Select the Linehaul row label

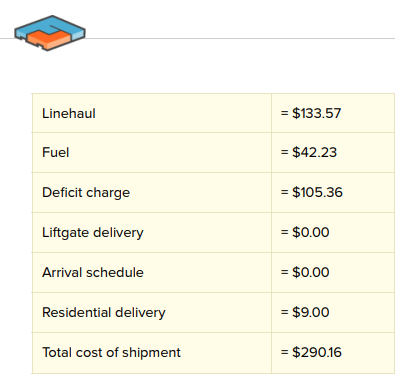(x=69, y=113)
